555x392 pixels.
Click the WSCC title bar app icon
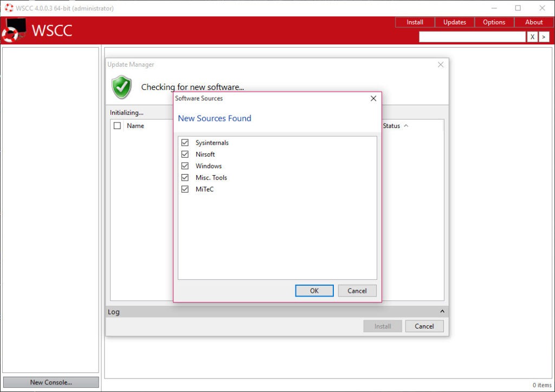point(9,8)
